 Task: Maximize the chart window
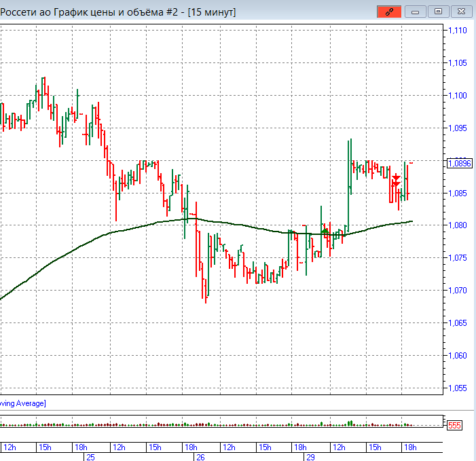(438, 12)
